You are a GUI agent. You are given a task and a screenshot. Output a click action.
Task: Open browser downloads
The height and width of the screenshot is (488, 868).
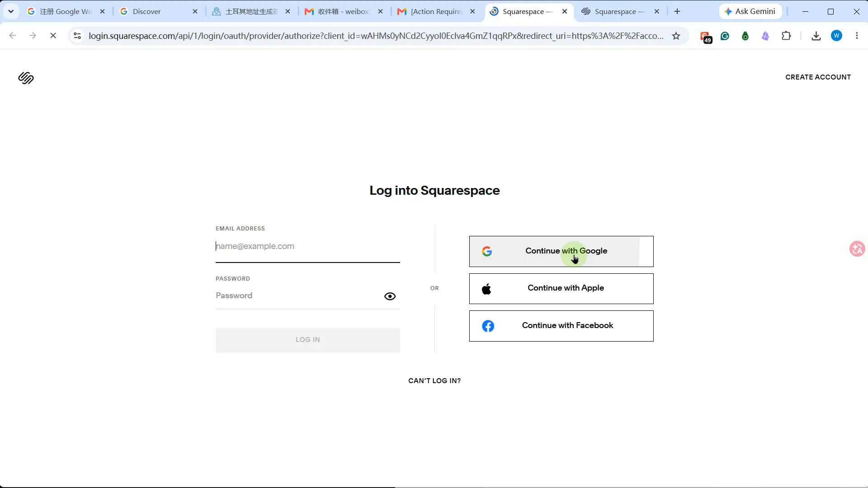coord(816,36)
